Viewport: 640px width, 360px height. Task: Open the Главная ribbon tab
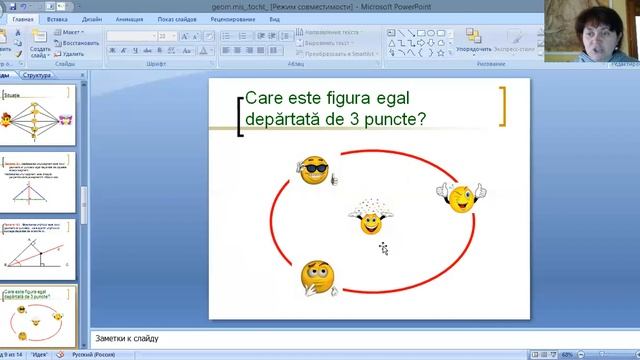23,19
